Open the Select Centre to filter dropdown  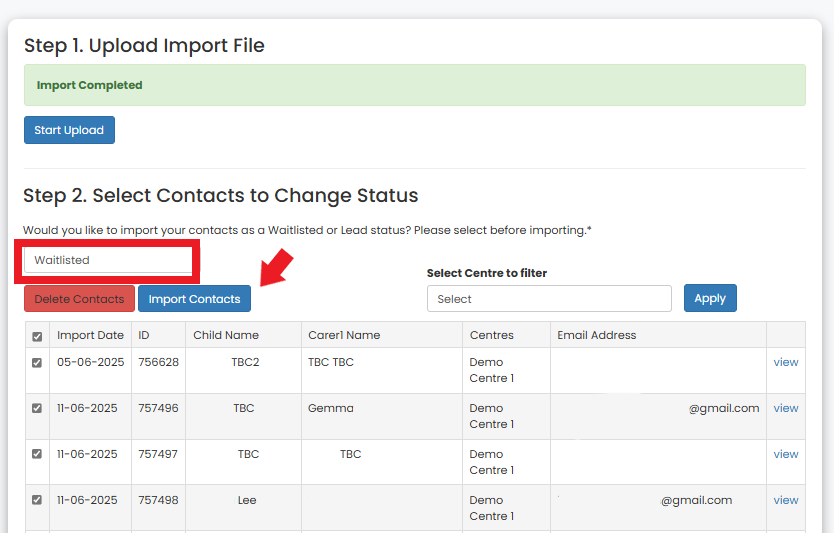[x=549, y=299]
